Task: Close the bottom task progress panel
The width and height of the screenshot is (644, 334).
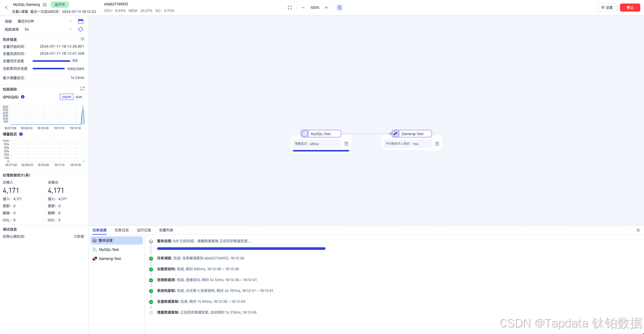Action: tap(638, 230)
